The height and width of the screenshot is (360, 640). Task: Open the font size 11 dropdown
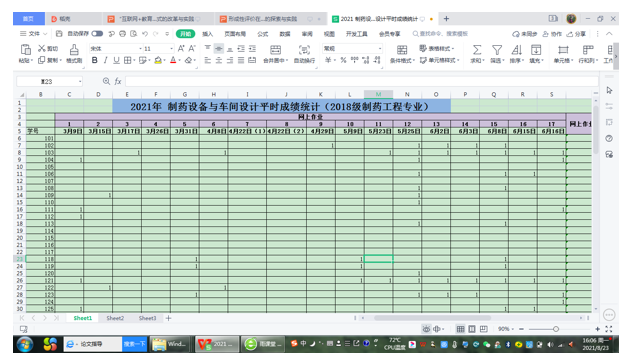click(171, 49)
